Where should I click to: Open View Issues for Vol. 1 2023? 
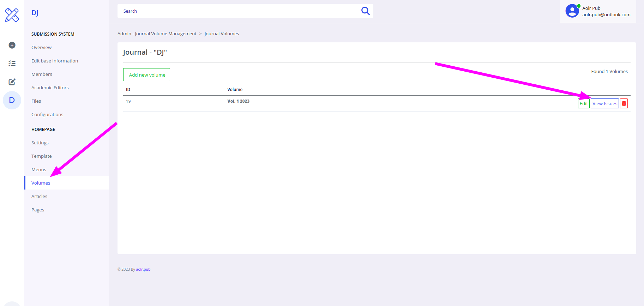coord(604,103)
